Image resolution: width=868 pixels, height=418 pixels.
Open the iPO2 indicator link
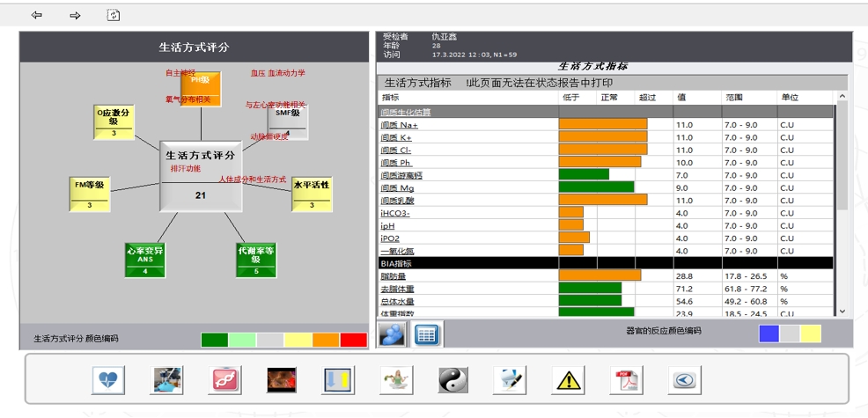(x=390, y=238)
